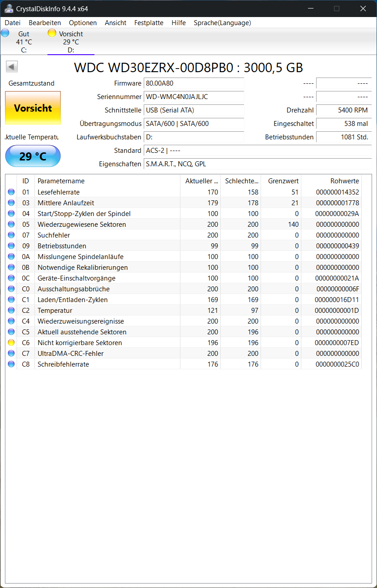The height and width of the screenshot is (588, 377).
Task: Open the Bearbeiten menu
Action: 45,23
